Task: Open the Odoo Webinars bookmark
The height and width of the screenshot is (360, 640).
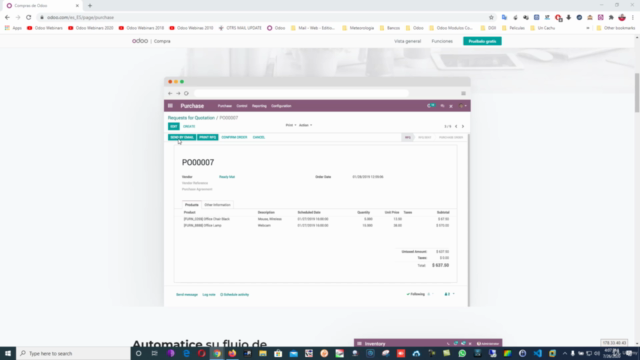Action: [x=45, y=28]
